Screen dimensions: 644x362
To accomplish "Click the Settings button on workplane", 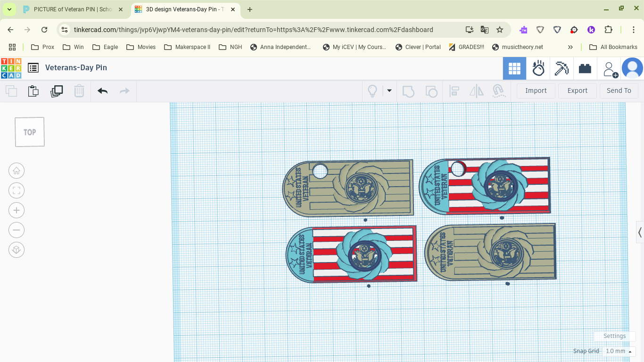I will click(614, 336).
